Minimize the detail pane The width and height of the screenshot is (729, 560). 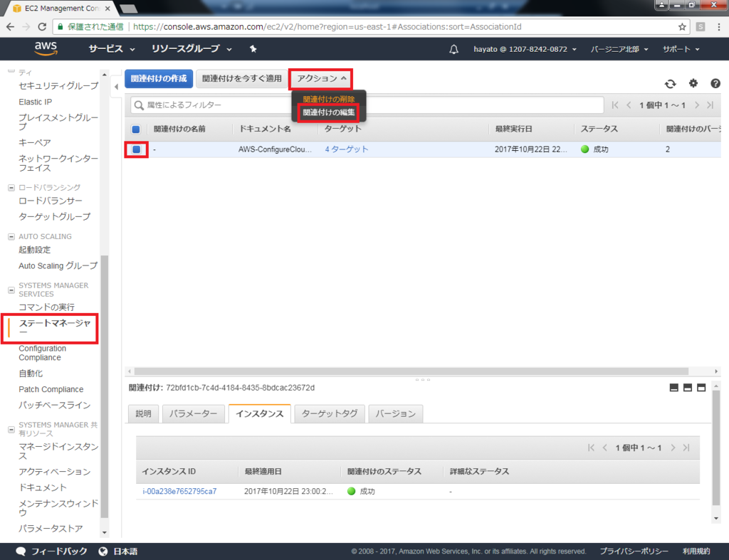point(673,388)
